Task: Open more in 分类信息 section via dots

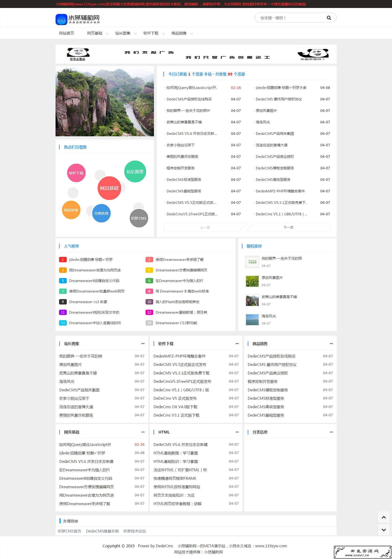Action: click(331, 432)
